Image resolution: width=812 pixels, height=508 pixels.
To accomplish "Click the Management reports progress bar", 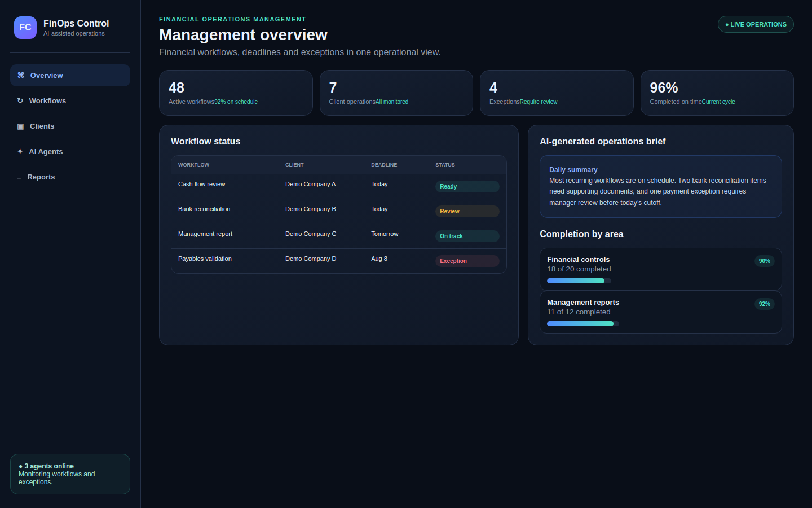I will tap(583, 323).
